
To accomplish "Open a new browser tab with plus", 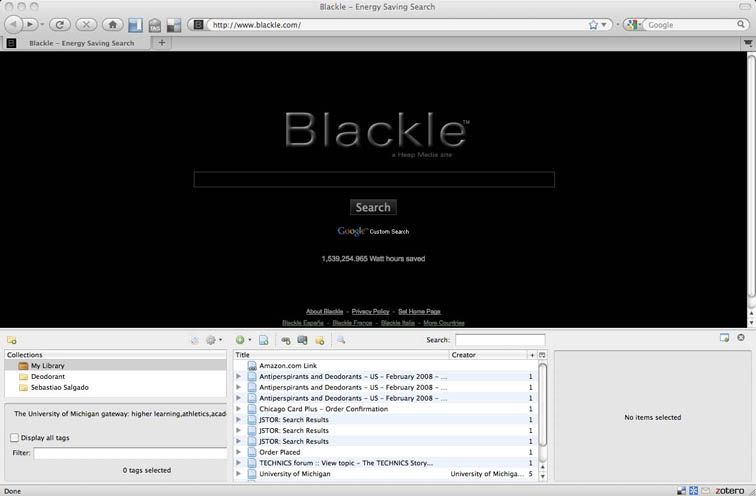I will (162, 42).
